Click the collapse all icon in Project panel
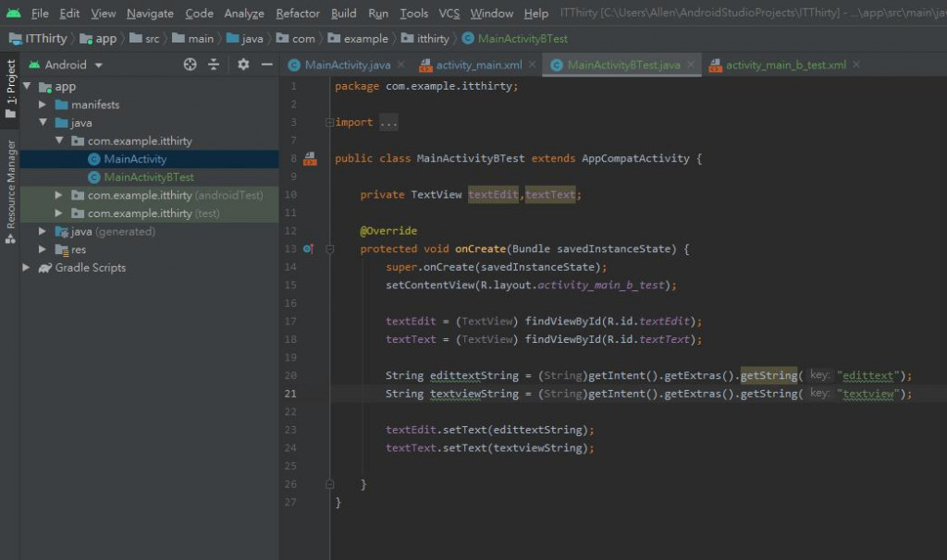Image resolution: width=947 pixels, height=560 pixels. [x=214, y=65]
